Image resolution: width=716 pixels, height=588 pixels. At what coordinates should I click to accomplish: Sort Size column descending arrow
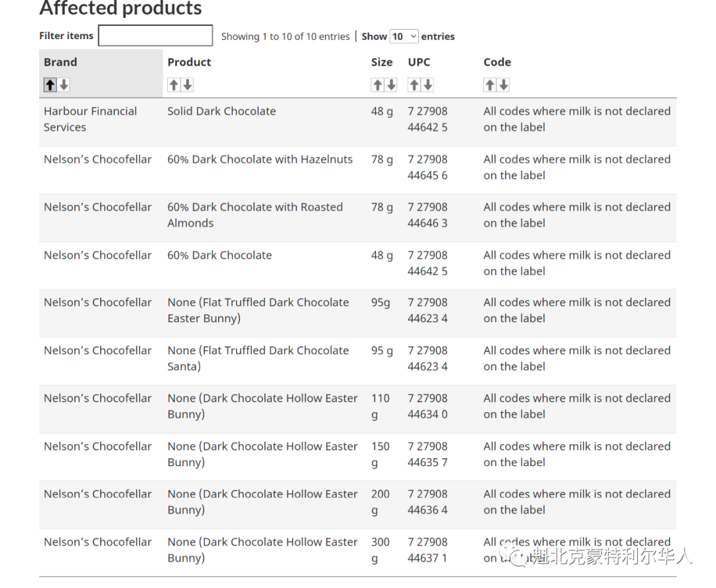391,85
